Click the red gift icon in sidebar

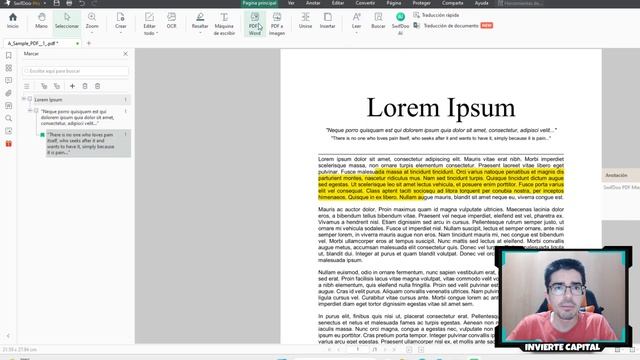coord(9,144)
